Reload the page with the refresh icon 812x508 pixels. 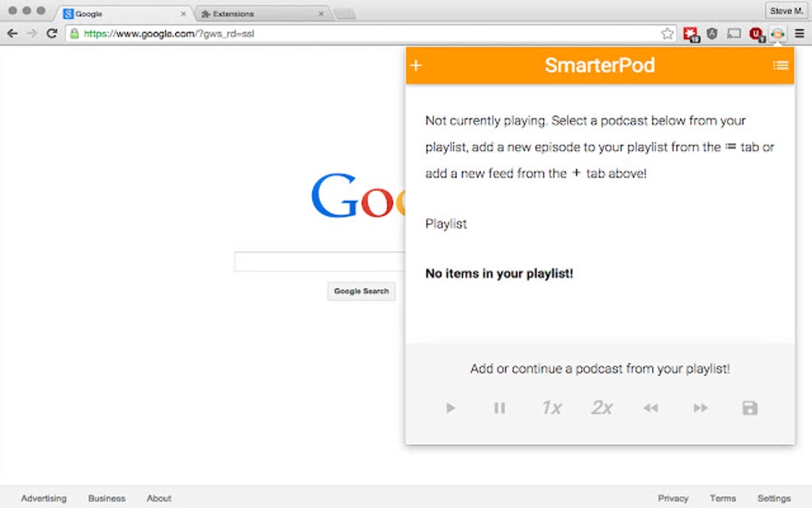52,33
